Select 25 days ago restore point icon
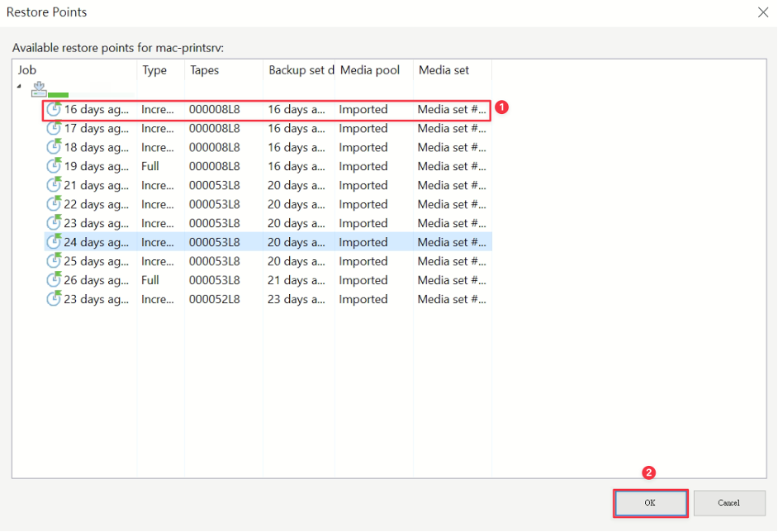 tap(54, 261)
